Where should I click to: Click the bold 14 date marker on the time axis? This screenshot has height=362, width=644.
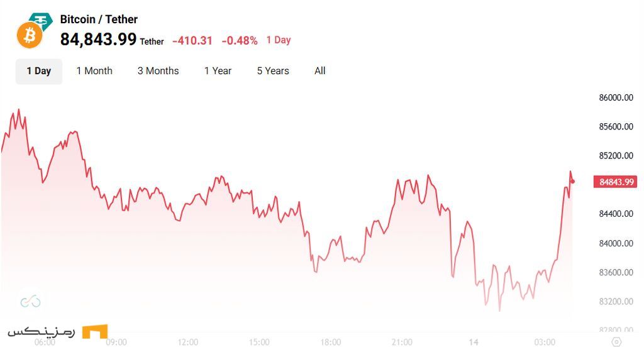pos(474,343)
